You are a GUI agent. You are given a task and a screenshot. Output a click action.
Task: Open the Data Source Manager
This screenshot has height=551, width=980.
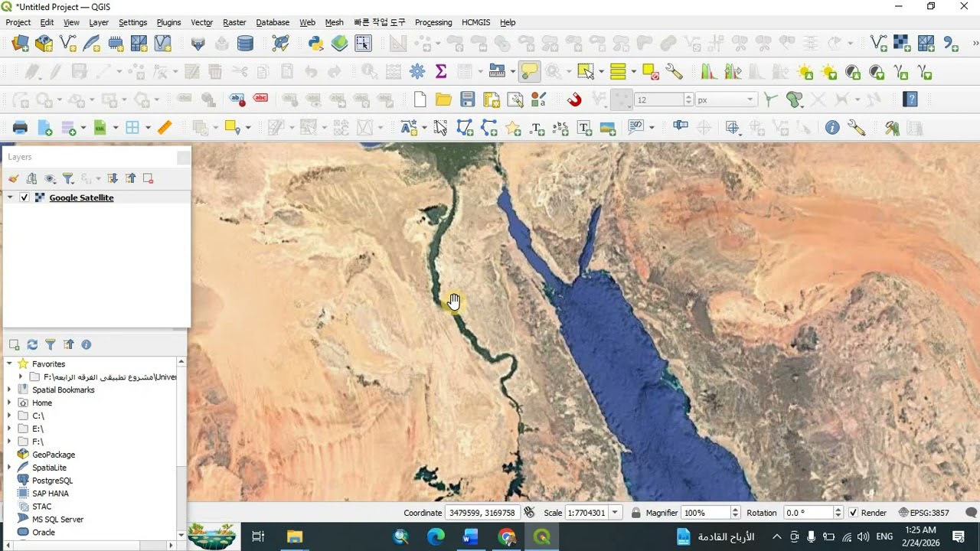click(x=20, y=44)
